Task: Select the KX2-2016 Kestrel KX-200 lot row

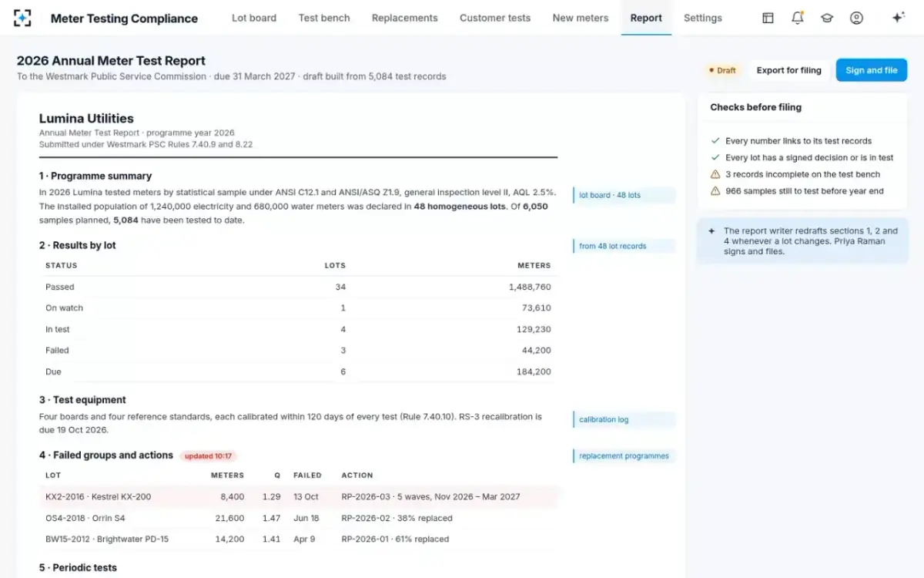Action: pos(299,497)
